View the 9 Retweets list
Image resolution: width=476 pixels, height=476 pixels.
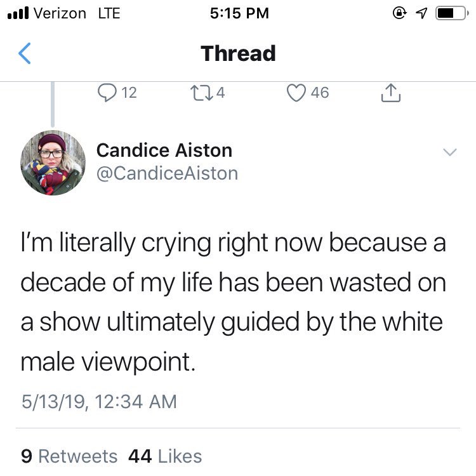69,456
